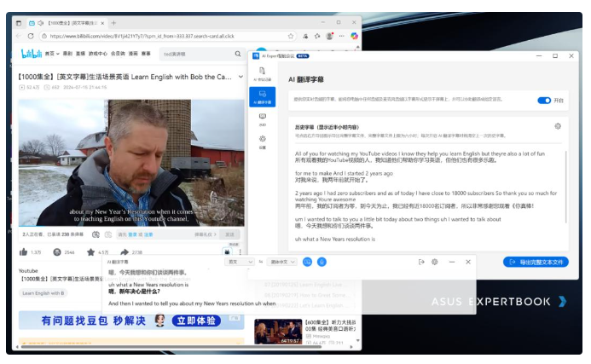Screen dimensions: 591x364
Task: Click the horizontal scrollbar at browser bottom
Action: coord(171,347)
